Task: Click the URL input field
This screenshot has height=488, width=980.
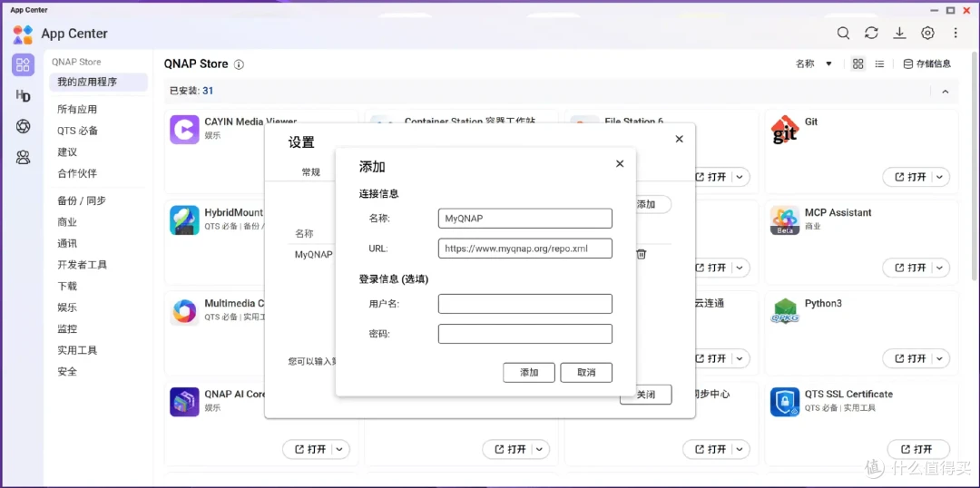Action: (525, 248)
